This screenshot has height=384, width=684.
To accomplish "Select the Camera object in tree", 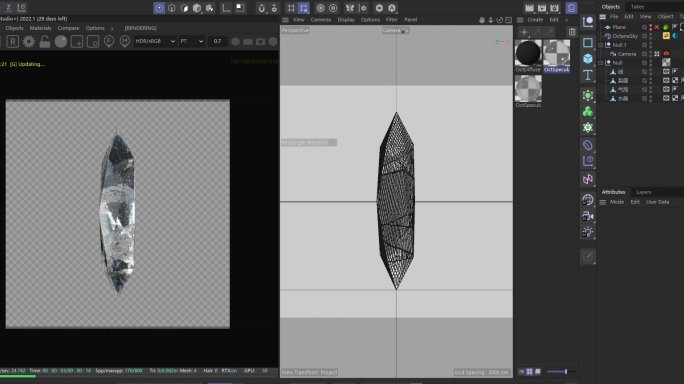I will pyautogui.click(x=627, y=54).
